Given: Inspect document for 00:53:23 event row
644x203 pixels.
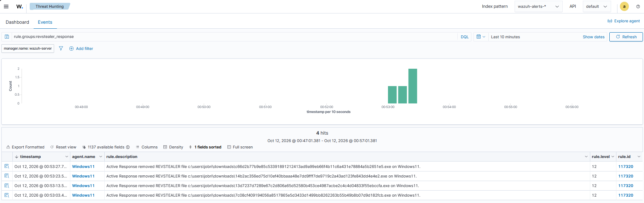Looking at the screenshot, I should pos(7,176).
